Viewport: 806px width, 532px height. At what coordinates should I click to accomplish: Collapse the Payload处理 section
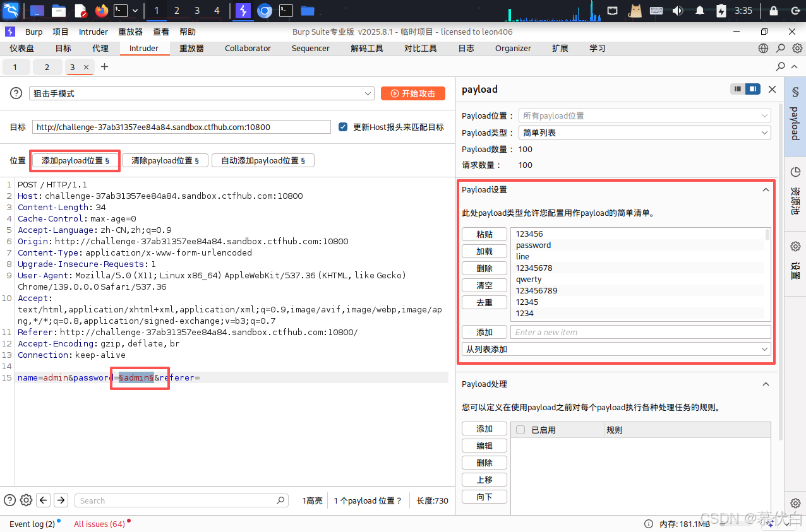pyautogui.click(x=766, y=384)
